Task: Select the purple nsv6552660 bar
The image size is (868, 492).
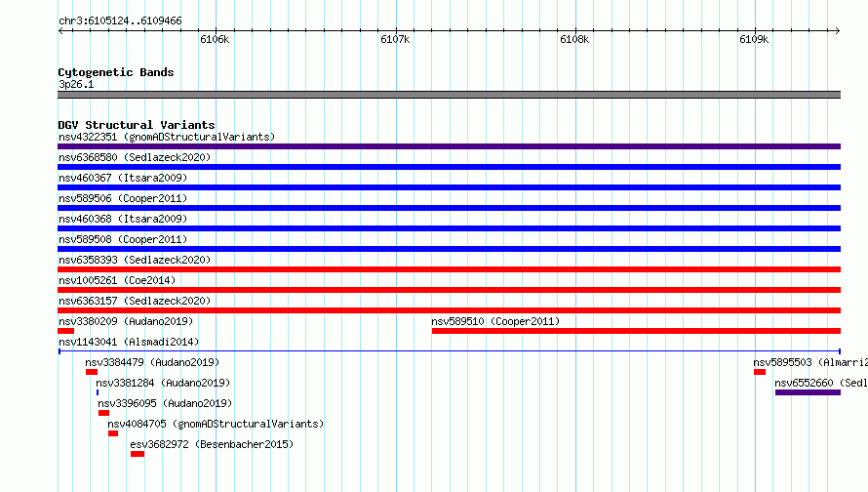Action: (809, 392)
